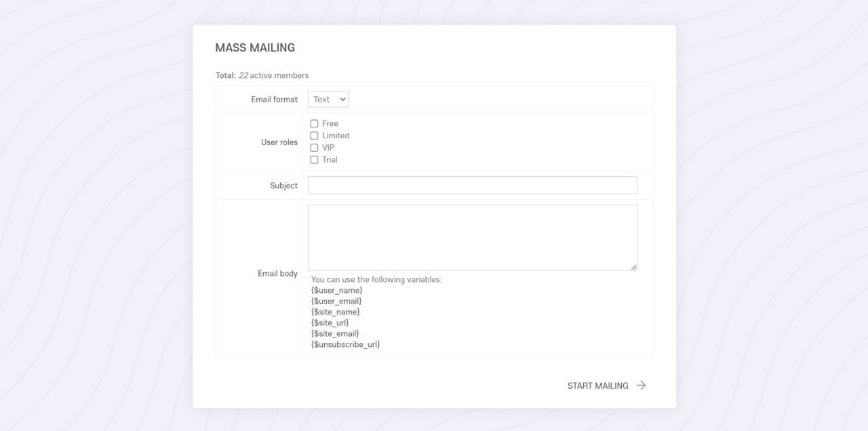Click the START MAILING button
868x431 pixels.
(599, 386)
